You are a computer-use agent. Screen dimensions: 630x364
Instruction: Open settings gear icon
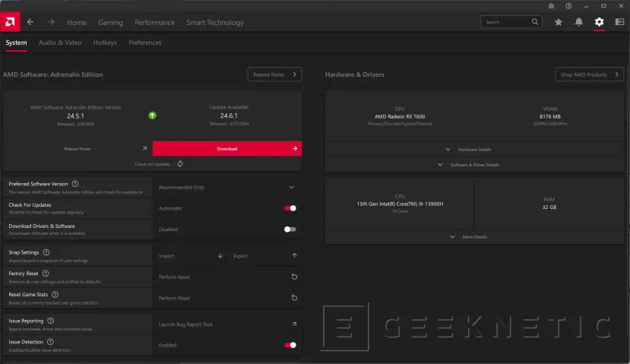click(x=599, y=22)
